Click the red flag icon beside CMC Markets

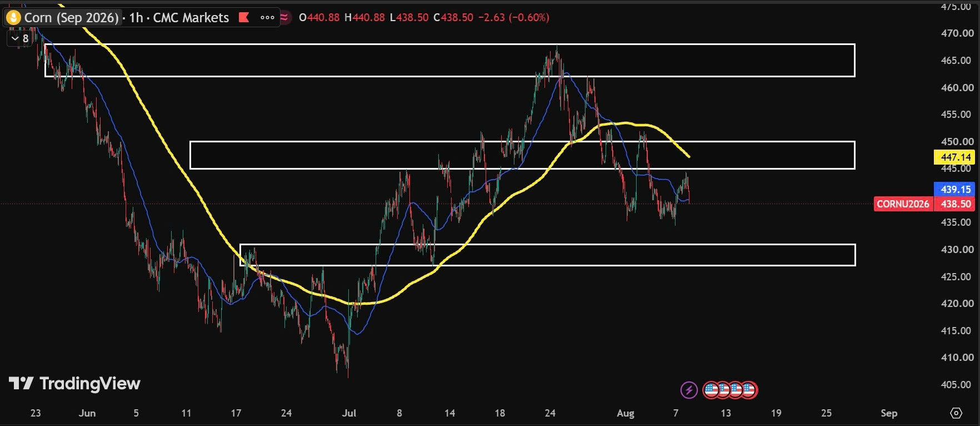(243, 17)
